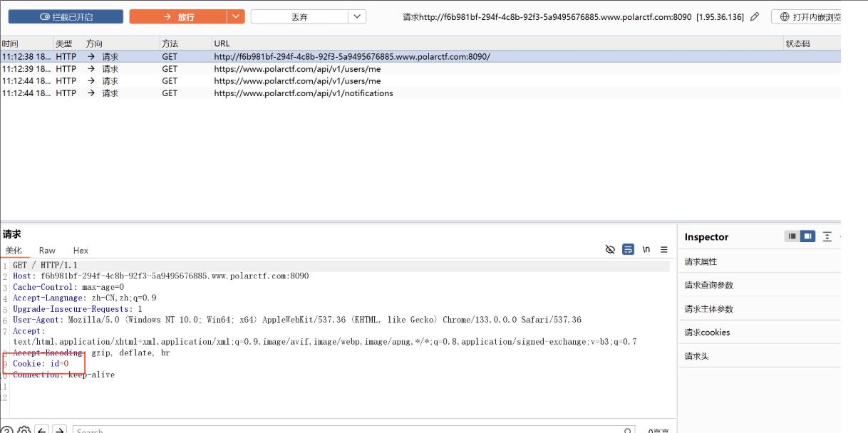Select the 11:12:39 users/me request row
Screen dimensions: 868x433
coord(420,69)
